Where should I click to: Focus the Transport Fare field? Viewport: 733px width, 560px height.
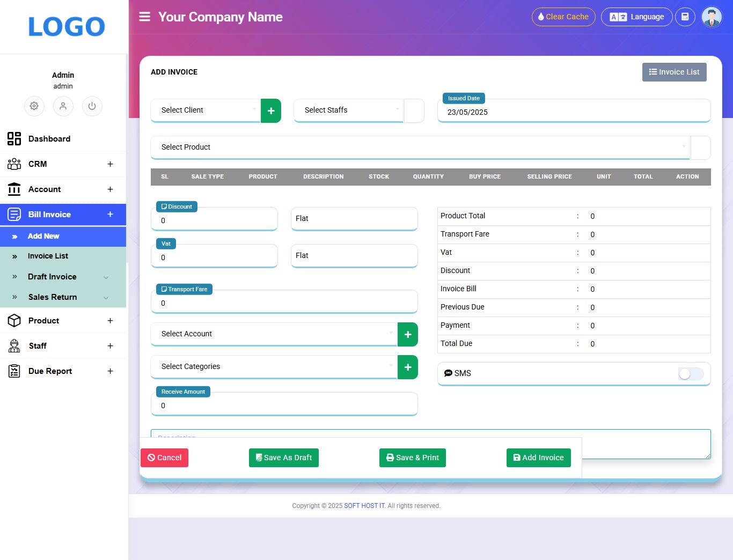tap(284, 301)
